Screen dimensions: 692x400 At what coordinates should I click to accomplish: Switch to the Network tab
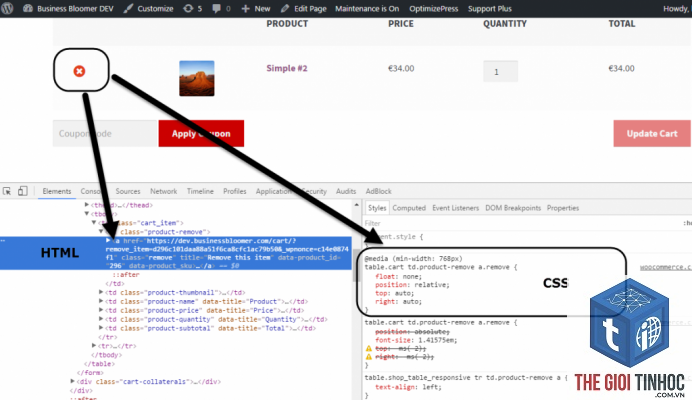point(163,191)
